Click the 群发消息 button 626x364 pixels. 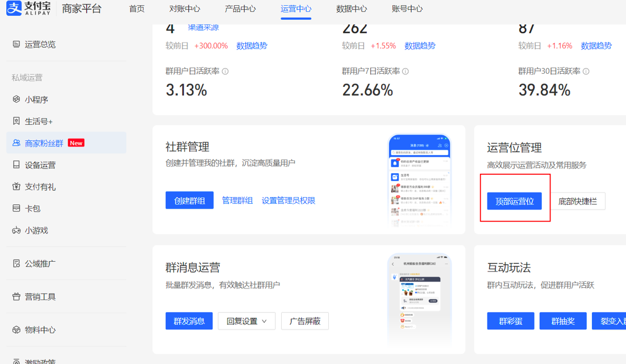pos(189,321)
